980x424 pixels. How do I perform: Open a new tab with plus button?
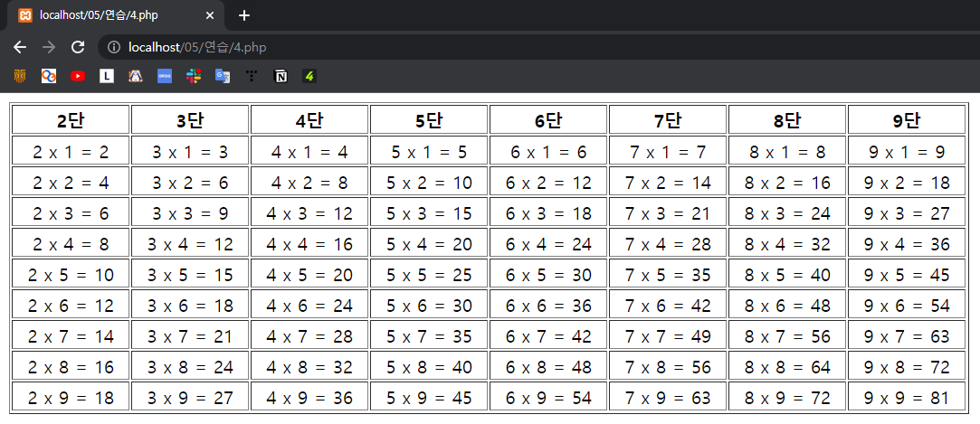point(244,15)
